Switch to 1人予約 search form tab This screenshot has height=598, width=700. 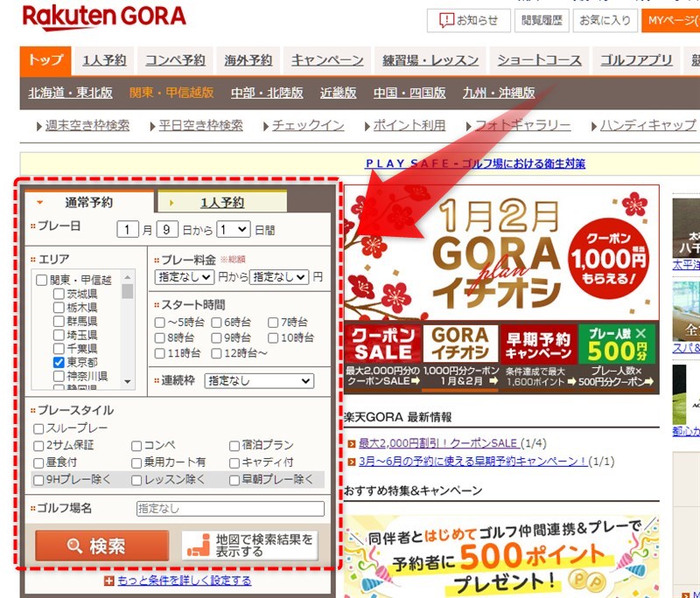click(x=222, y=203)
